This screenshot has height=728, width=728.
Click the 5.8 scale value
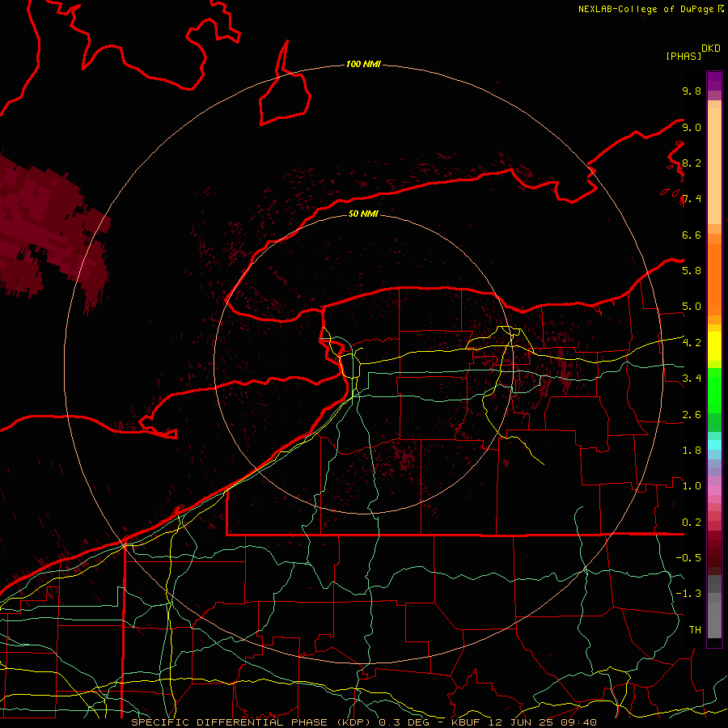pyautogui.click(x=692, y=271)
